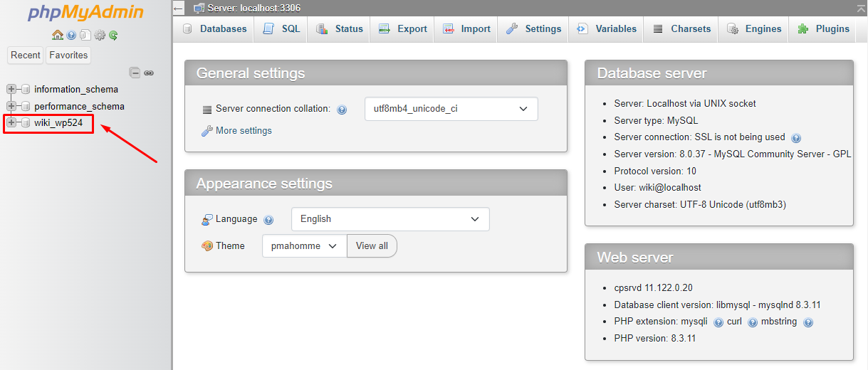Switch to the SQL tab
The height and width of the screenshot is (370, 868).
coord(281,29)
